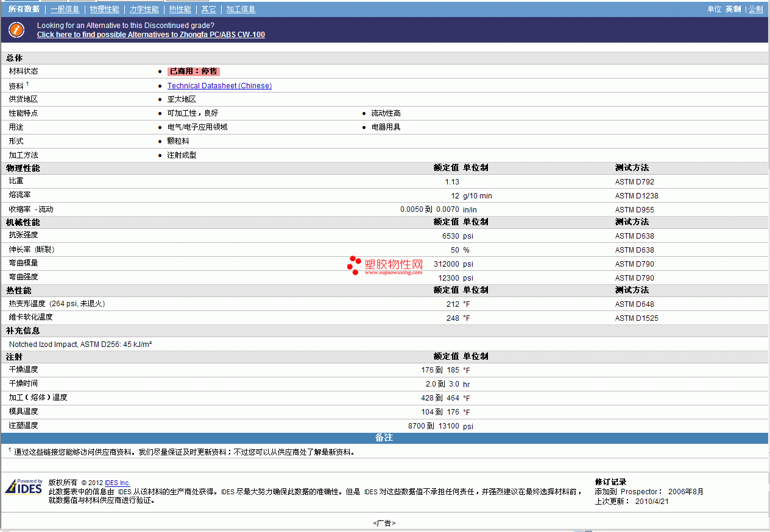Click Notched Izod Impact supplementary text

pyautogui.click(x=80, y=345)
